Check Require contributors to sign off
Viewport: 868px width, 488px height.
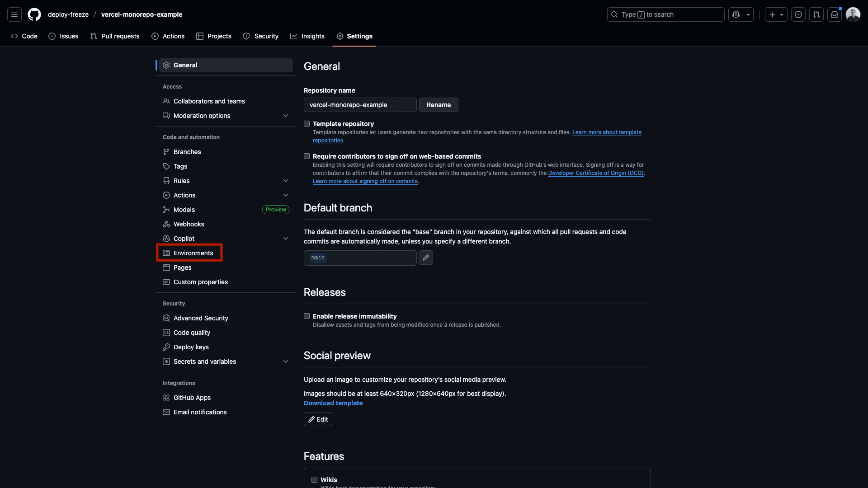click(307, 156)
